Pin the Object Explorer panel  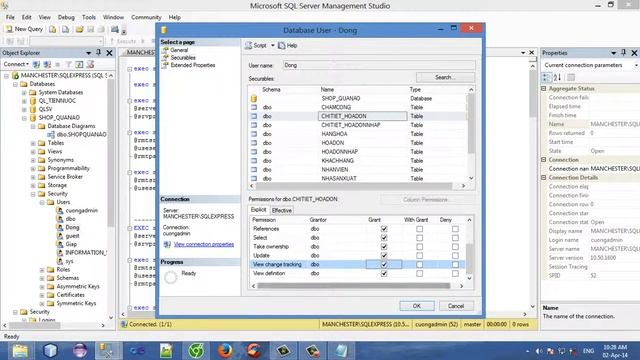coord(99,53)
